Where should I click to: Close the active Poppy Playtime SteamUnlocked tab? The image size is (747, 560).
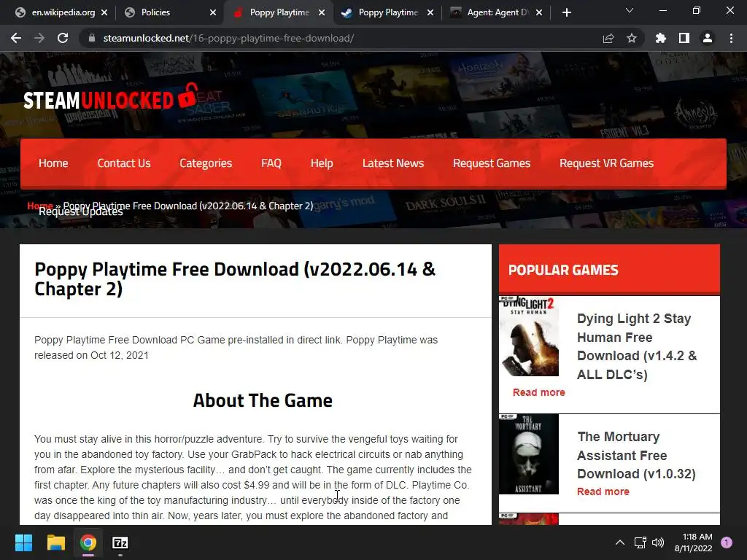[x=322, y=12]
